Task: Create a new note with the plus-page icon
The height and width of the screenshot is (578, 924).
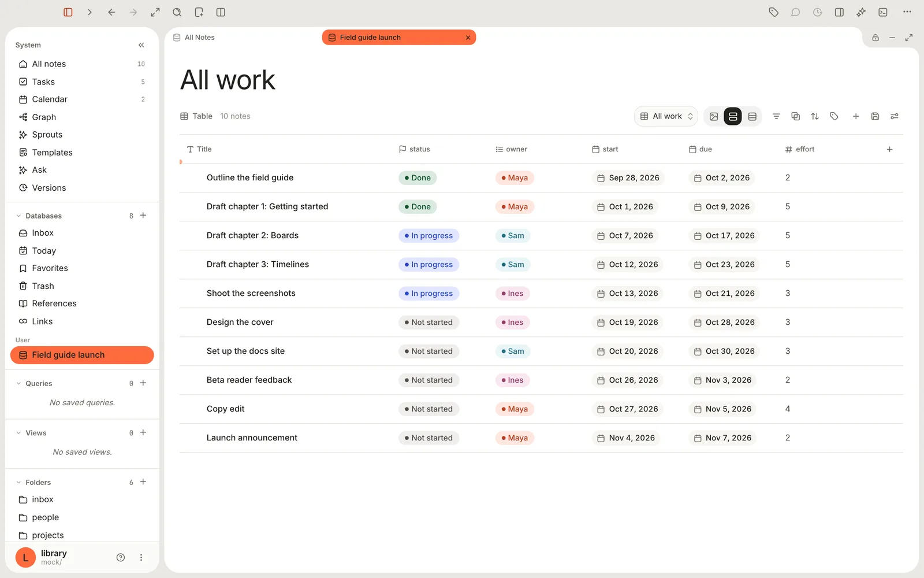Action: 199,12
